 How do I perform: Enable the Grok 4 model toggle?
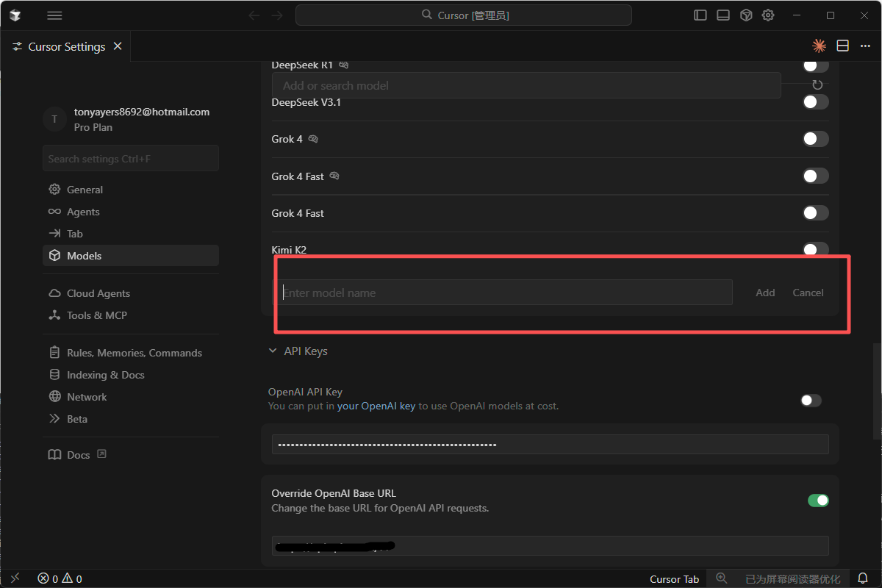816,139
